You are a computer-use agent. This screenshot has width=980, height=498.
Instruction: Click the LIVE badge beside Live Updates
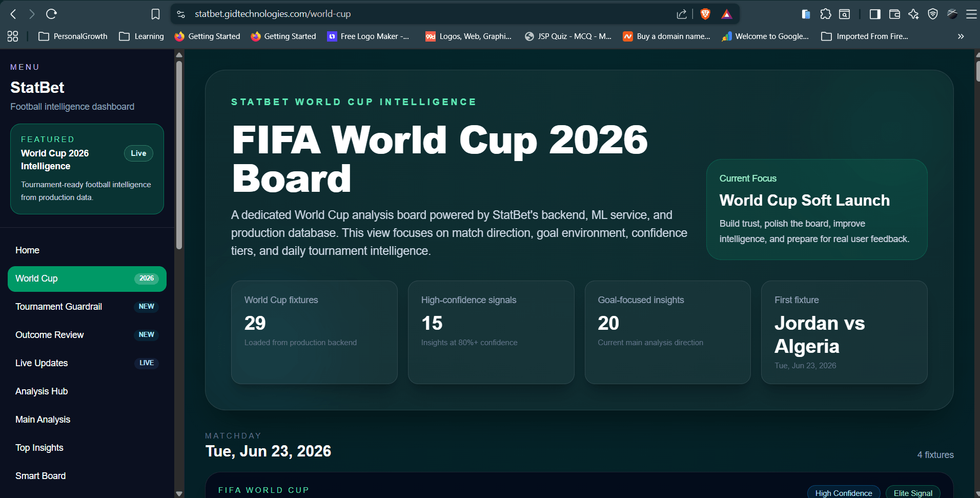[147, 363]
